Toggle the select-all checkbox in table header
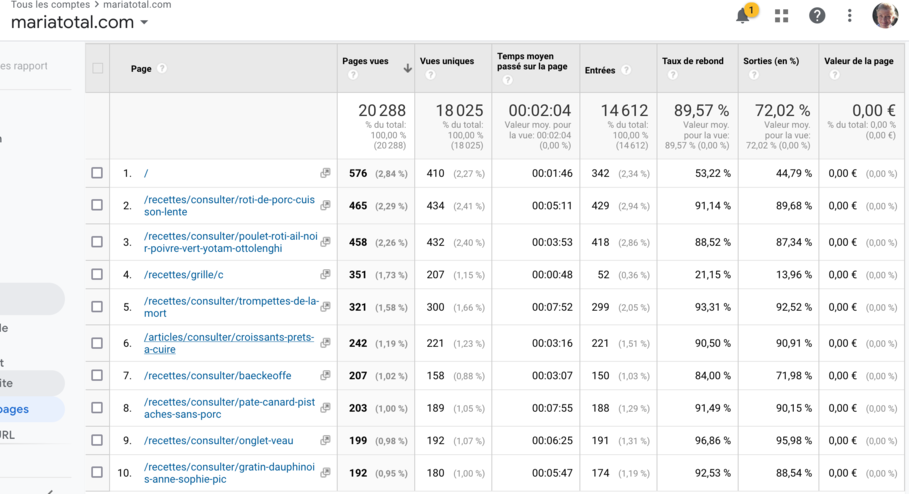The height and width of the screenshot is (494, 909). click(97, 69)
